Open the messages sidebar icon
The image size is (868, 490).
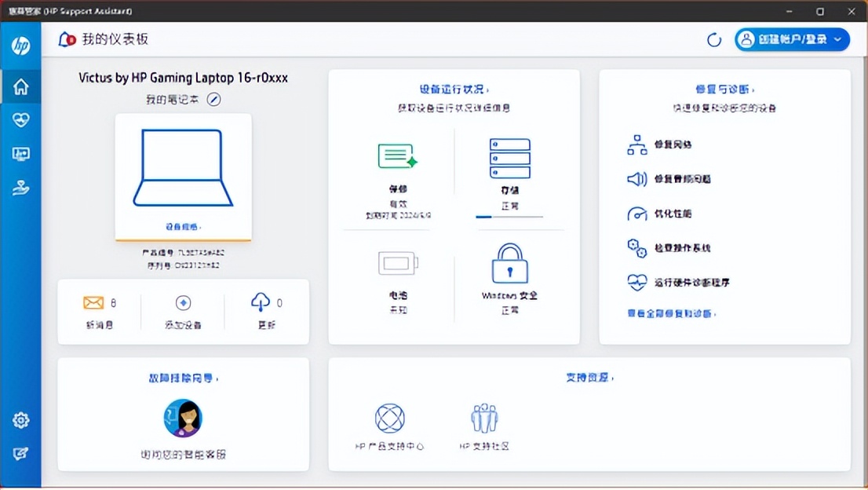click(20, 153)
